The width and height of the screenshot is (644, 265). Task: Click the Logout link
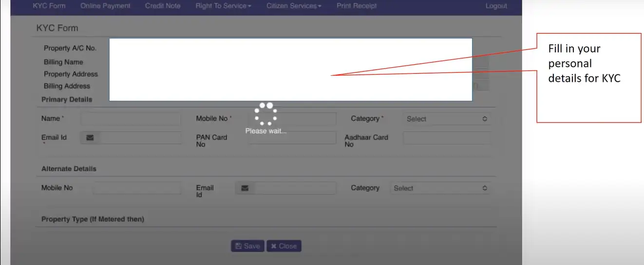pos(496,6)
